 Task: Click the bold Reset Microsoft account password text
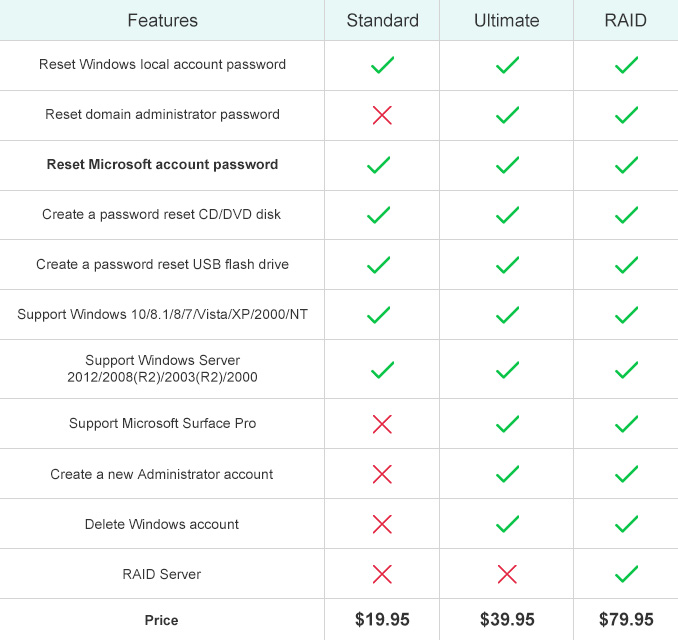[x=162, y=164]
